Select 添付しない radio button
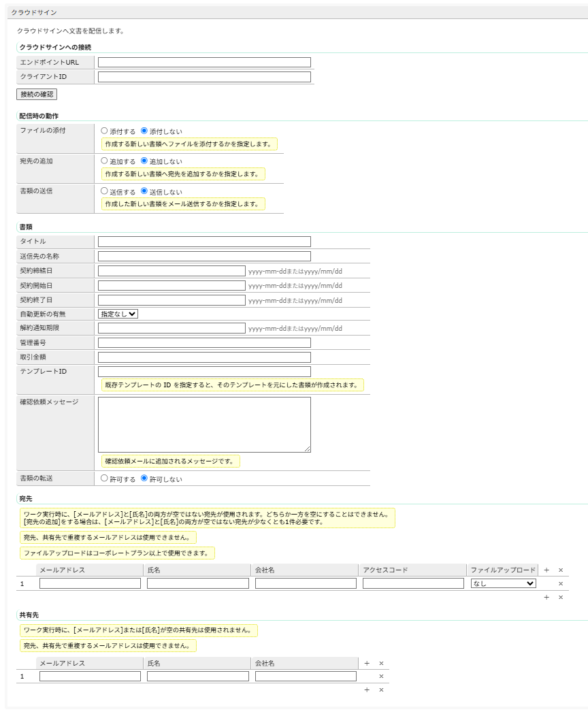The image size is (588, 714). [144, 131]
